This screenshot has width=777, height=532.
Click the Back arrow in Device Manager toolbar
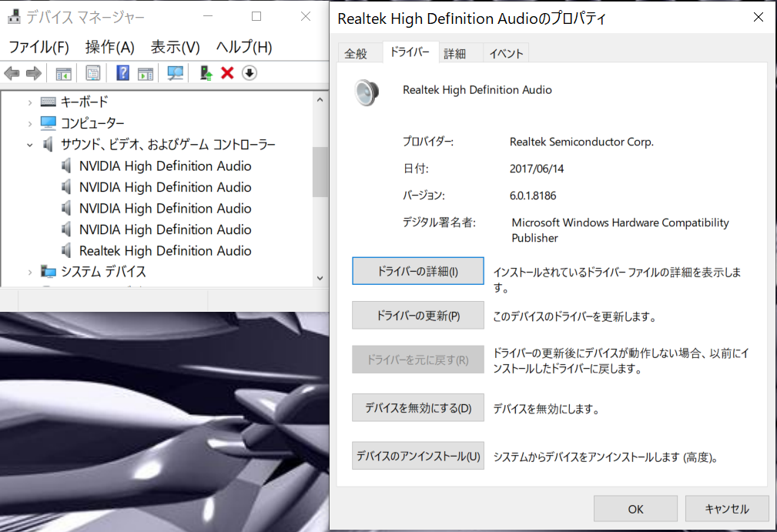point(12,73)
